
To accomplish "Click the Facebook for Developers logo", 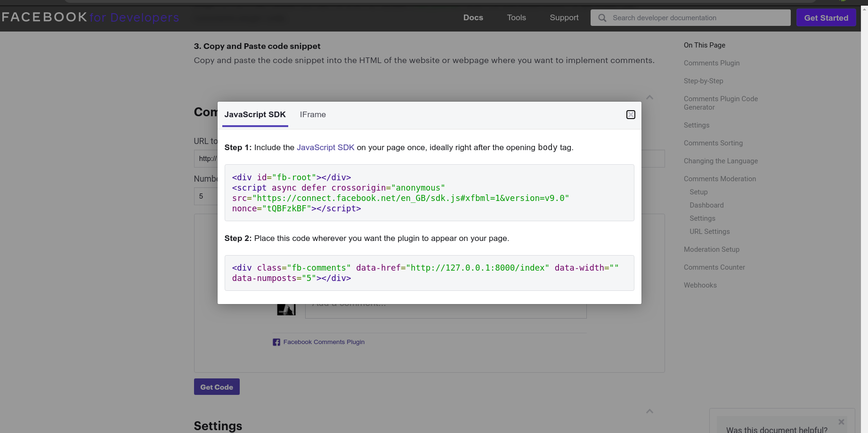I will (x=90, y=17).
